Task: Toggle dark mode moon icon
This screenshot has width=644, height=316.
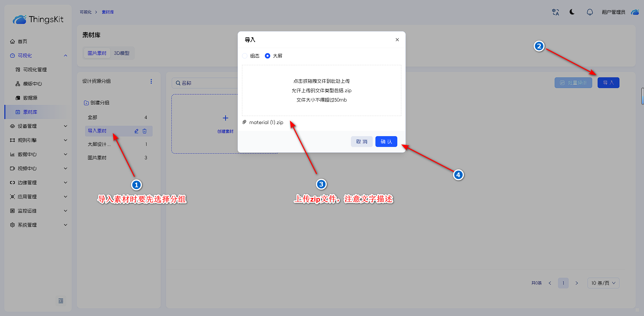Action: click(x=572, y=12)
